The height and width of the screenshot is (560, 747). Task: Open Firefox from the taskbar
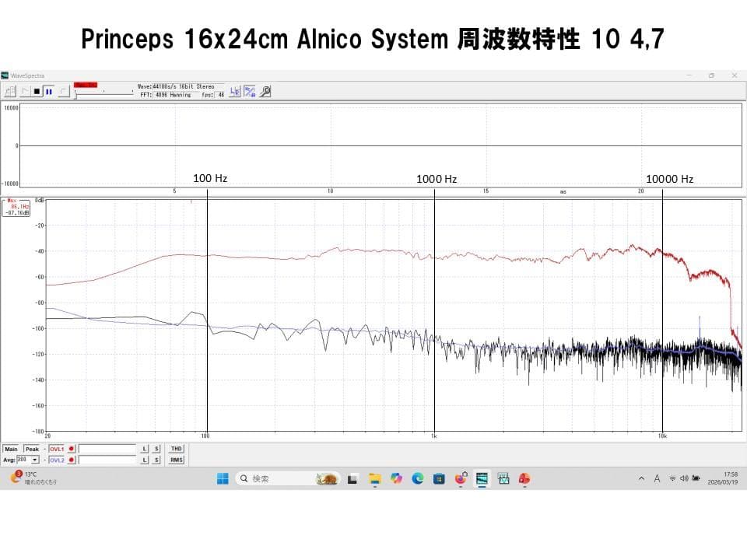(x=461, y=478)
